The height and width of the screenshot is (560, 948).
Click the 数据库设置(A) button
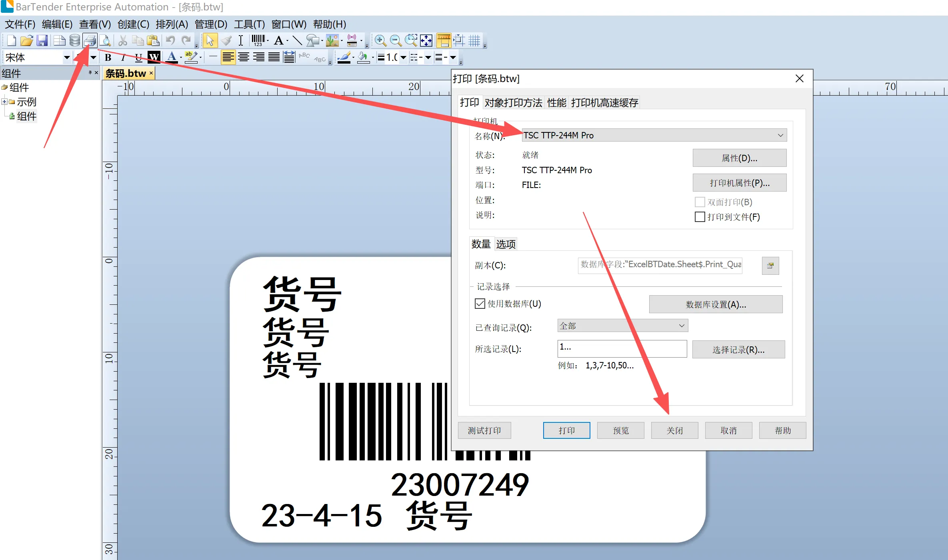coord(715,304)
